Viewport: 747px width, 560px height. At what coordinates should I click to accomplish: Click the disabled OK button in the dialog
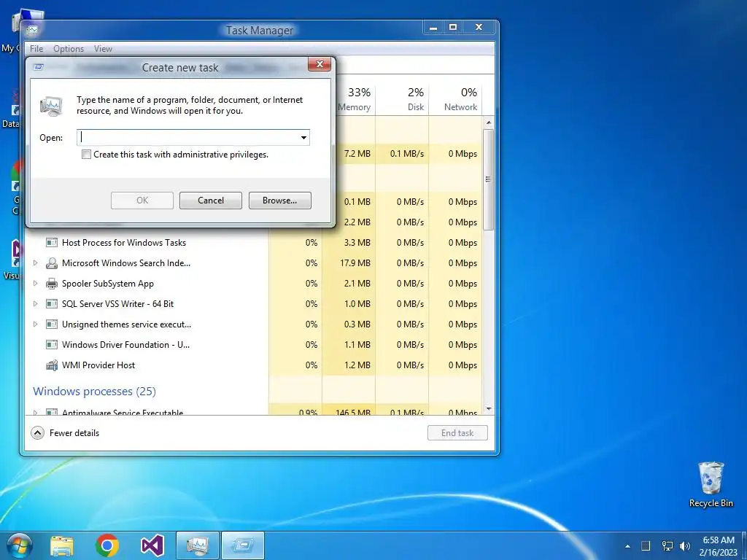[142, 201]
